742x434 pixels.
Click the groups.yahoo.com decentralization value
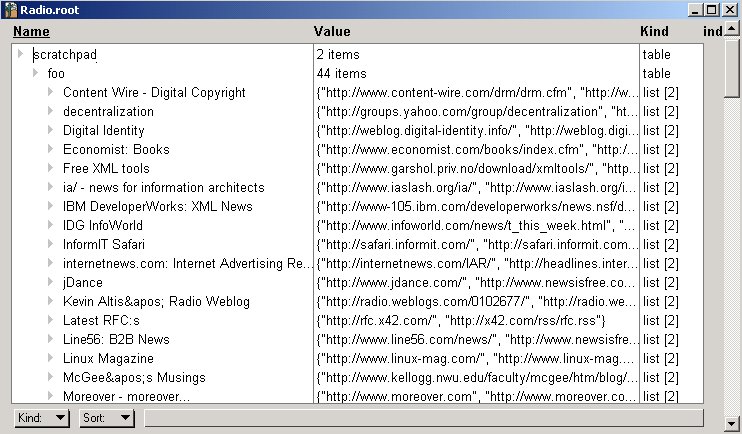point(477,111)
